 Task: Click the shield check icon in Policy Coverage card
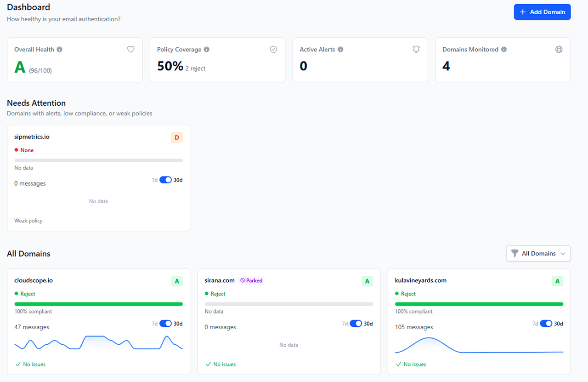click(273, 49)
